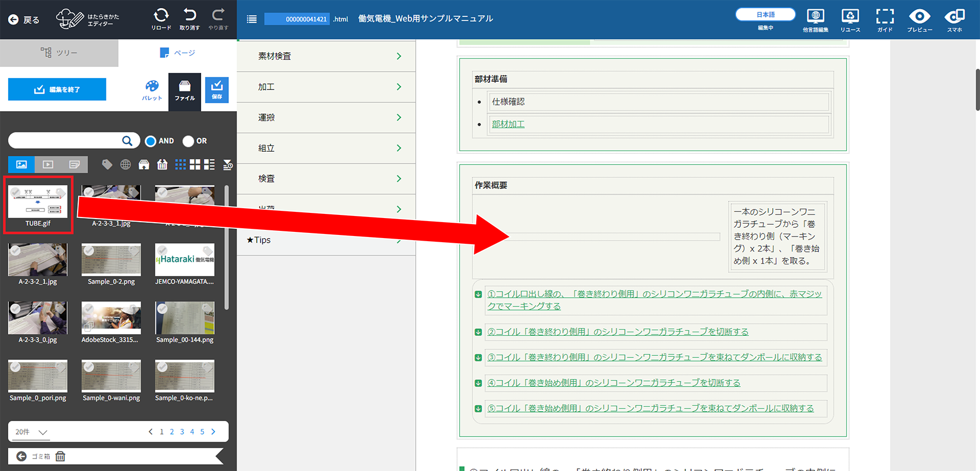Tick the checkmark on Sample_0-2.png thumbnail

click(89, 250)
